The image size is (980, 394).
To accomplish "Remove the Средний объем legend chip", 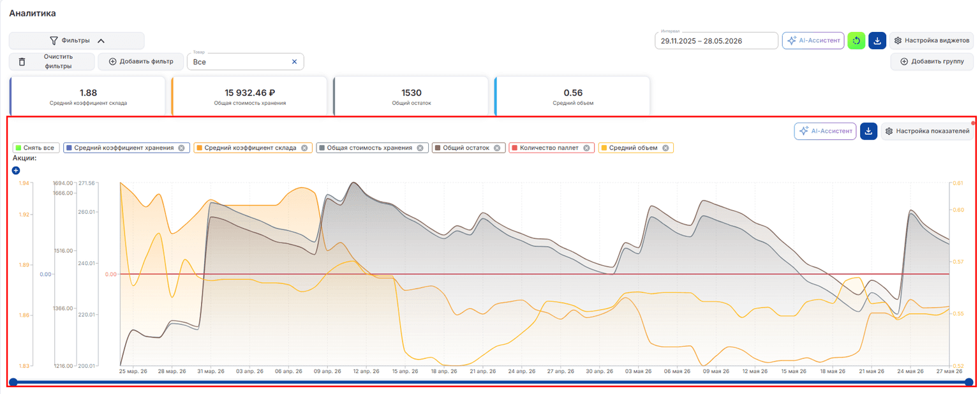I will pos(665,148).
